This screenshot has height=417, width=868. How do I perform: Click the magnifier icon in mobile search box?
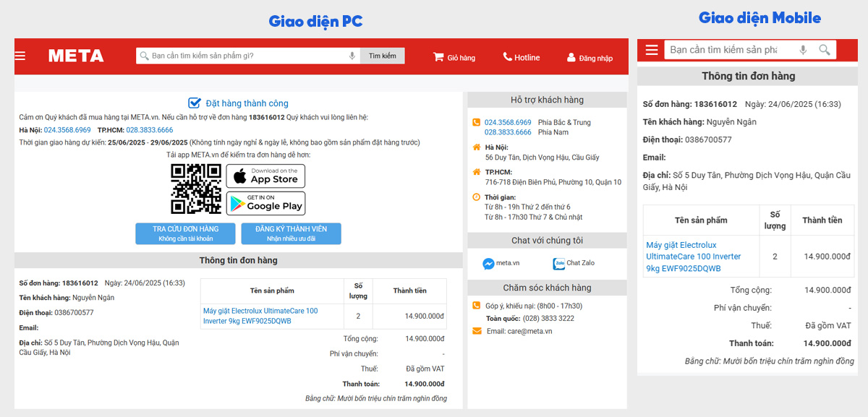click(x=825, y=50)
